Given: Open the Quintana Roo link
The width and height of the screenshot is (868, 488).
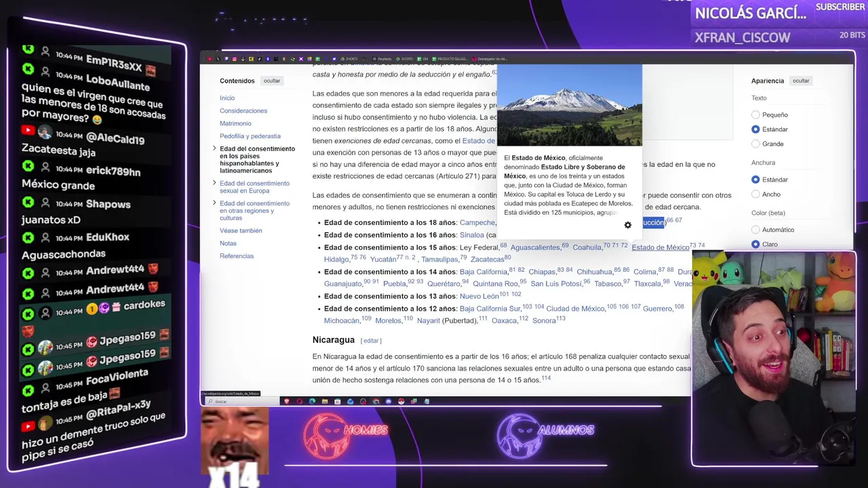Looking at the screenshot, I should click(x=495, y=284).
